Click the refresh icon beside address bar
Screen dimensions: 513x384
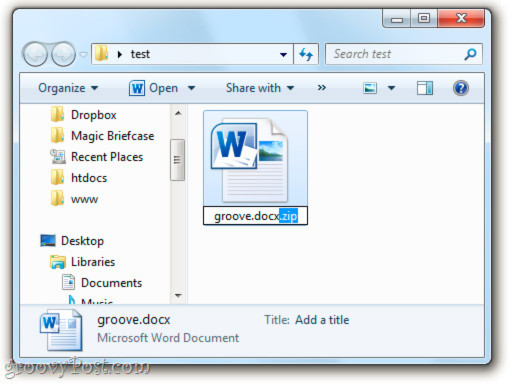(x=306, y=54)
